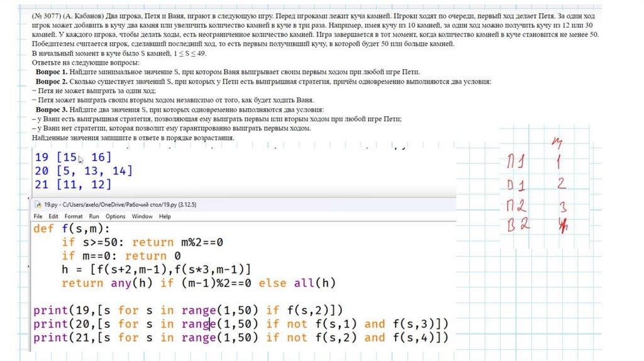The width and height of the screenshot is (644, 361).
Task: Open the Window menu in IDLE
Action: [x=142, y=216]
